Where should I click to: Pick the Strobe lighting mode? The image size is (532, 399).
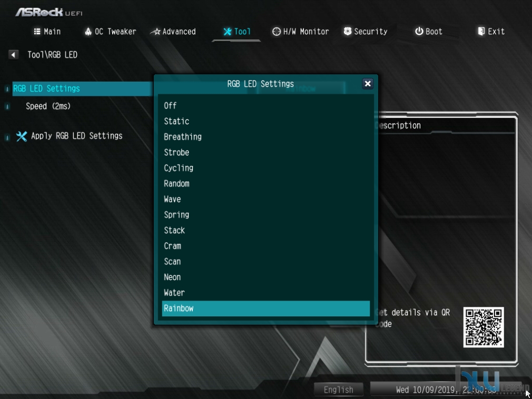(x=265, y=152)
